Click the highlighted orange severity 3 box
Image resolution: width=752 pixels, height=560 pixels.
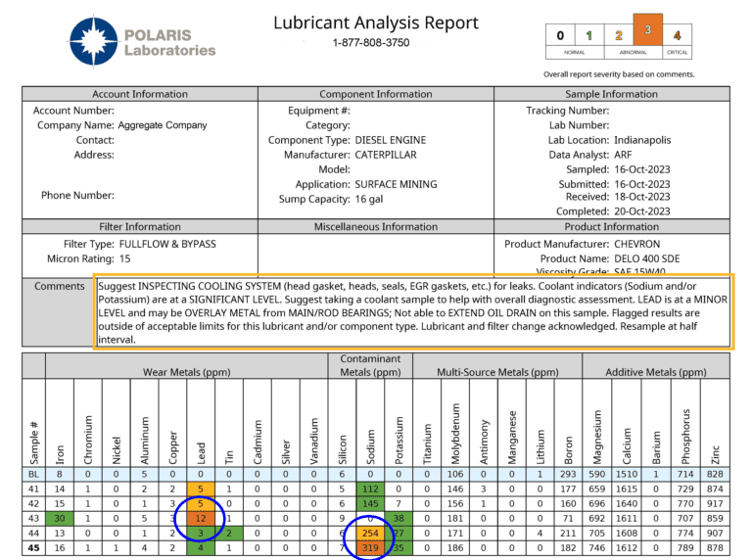point(648,29)
